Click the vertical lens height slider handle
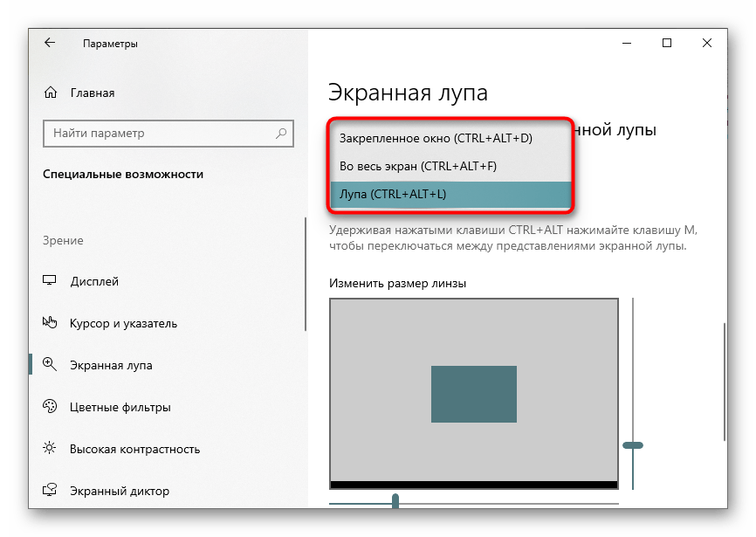This screenshot has width=756, height=537. [x=633, y=445]
